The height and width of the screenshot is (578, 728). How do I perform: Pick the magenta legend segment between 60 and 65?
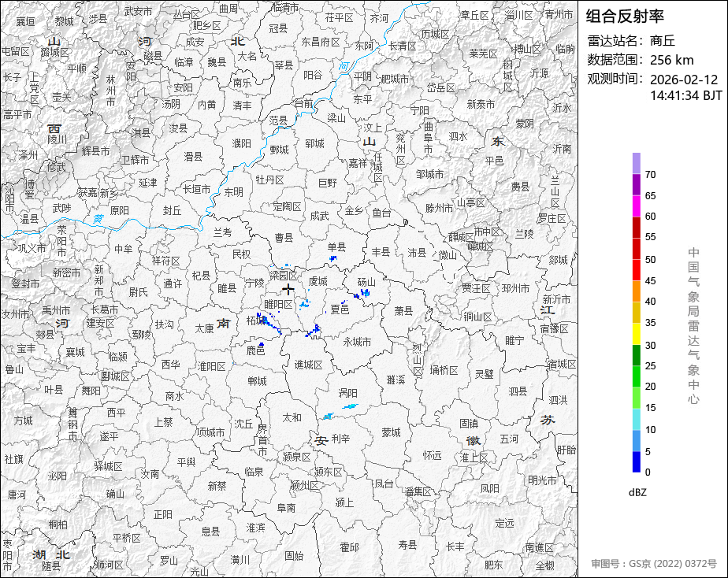(636, 206)
